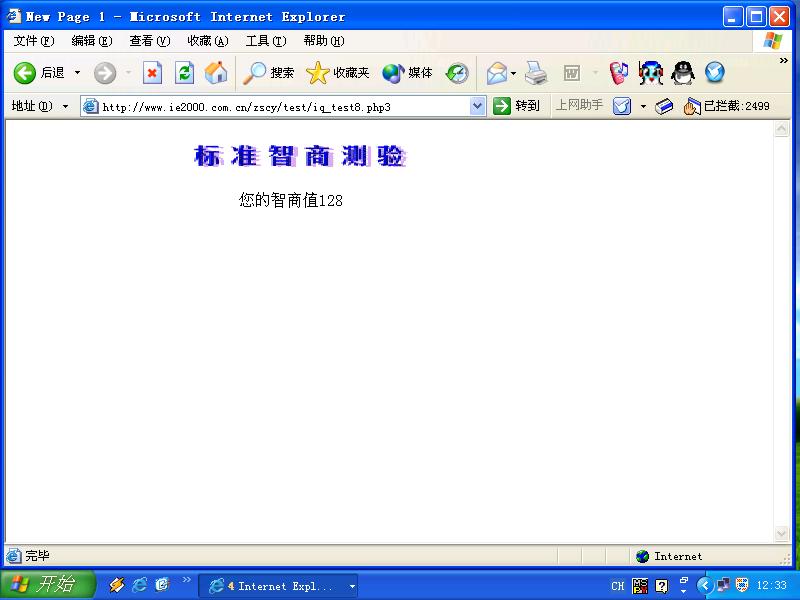Launch the black QQ penguin icon
Screen dimensions: 800x600
click(683, 73)
